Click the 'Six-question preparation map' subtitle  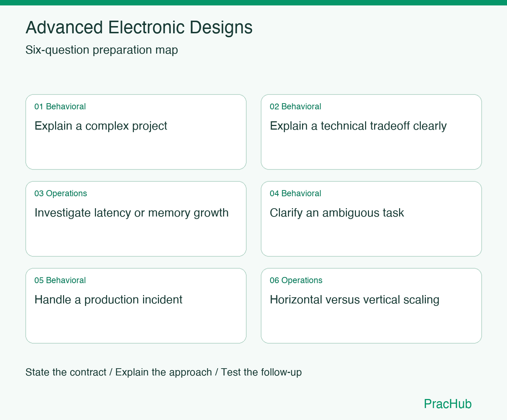(102, 50)
